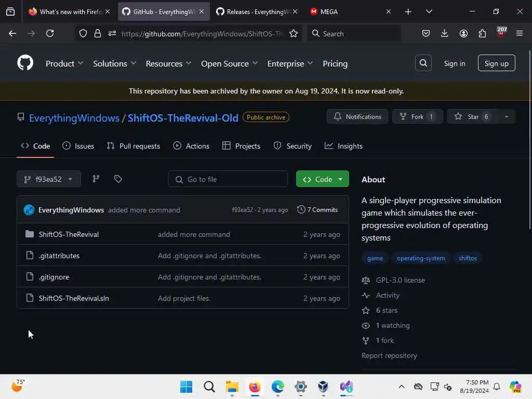Show hidden system tray icons chevron
Image resolution: width=532 pixels, height=399 pixels.
point(402,387)
